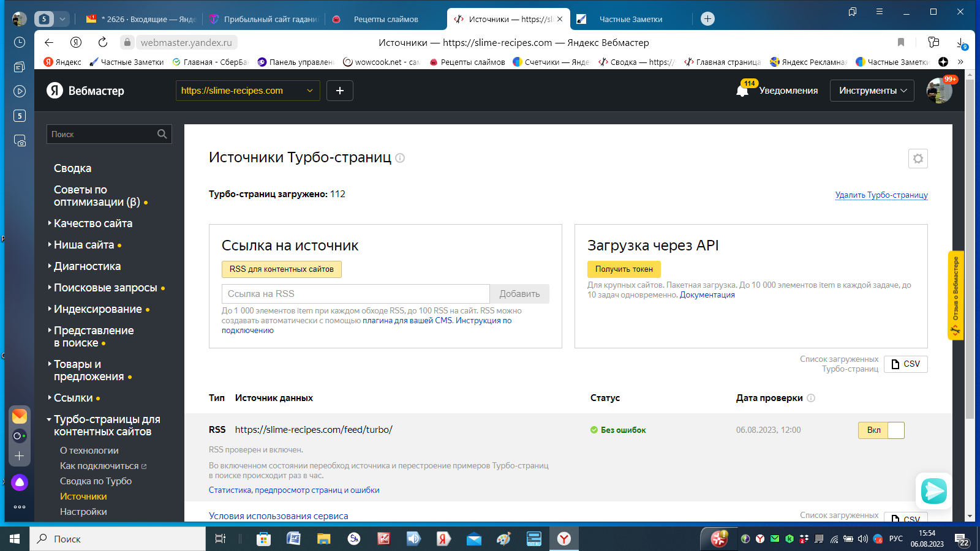This screenshot has width=980, height=551.
Task: Click the Получить токен button
Action: point(624,269)
